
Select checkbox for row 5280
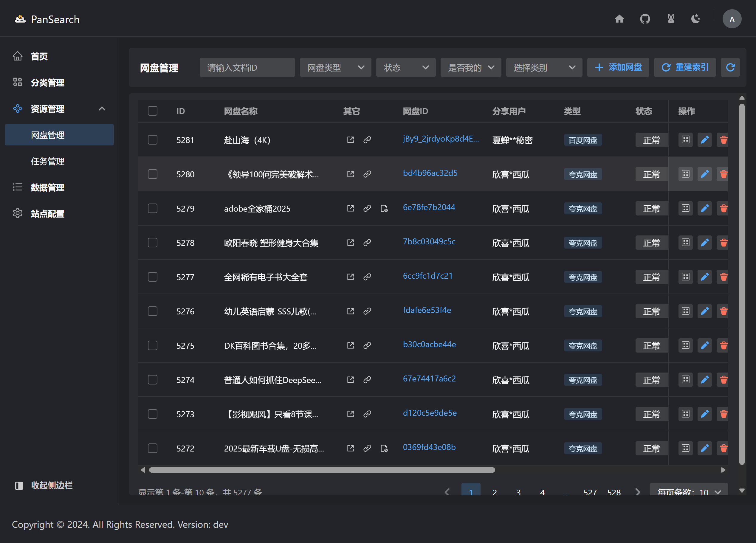click(x=153, y=174)
